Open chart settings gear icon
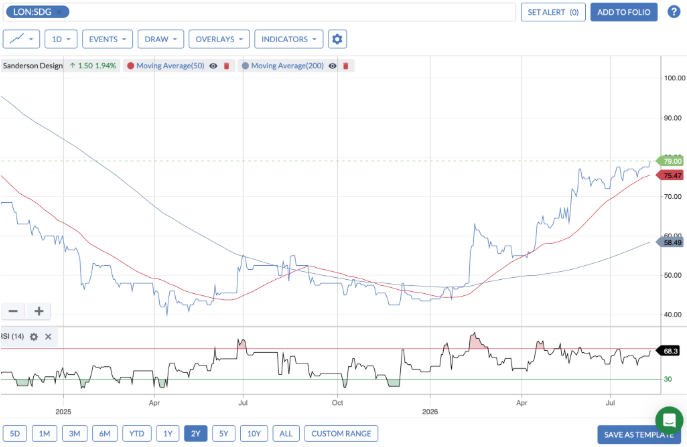Viewport: 687px width, 447px height. point(337,39)
